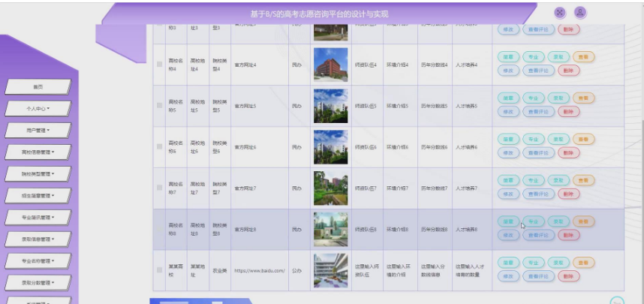Screen dimensions: 644x304
Task: Open the 专业名称管理 sidebar menu
Action: (x=38, y=261)
